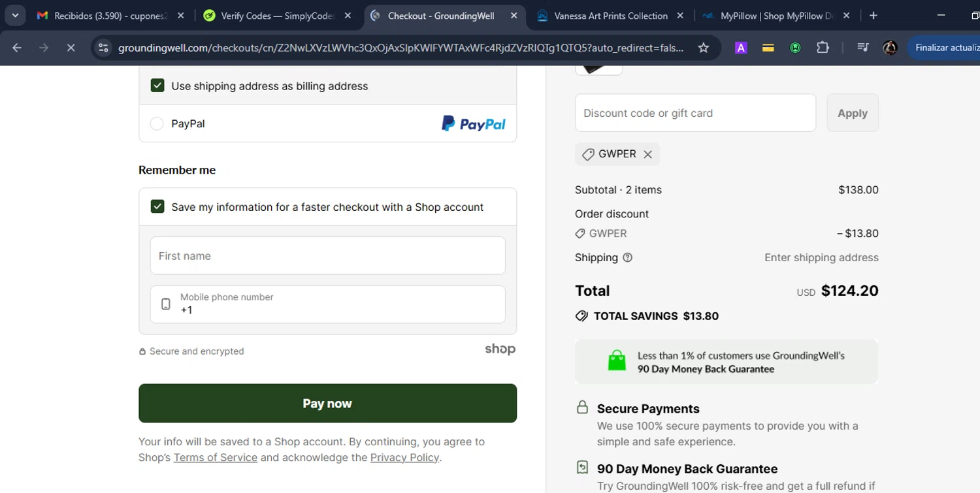The width and height of the screenshot is (980, 493).
Task: Open the tab search dropdown arrow
Action: (x=14, y=16)
